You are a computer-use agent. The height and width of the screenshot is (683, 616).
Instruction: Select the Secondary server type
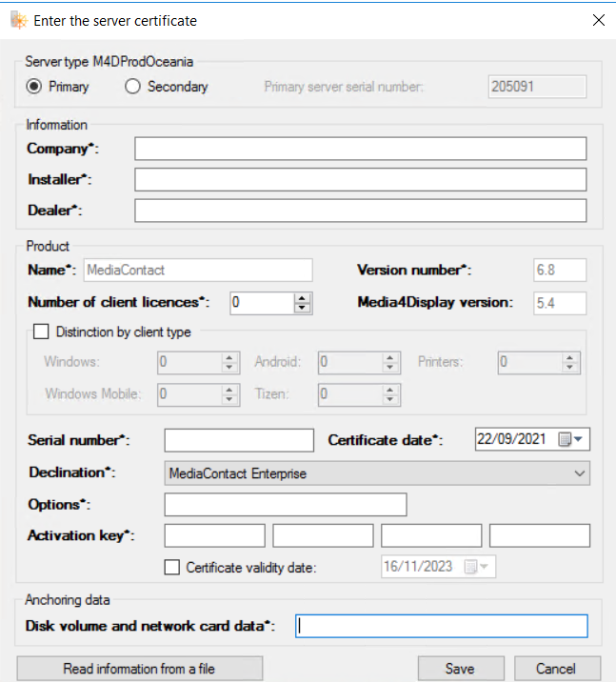pyautogui.click(x=133, y=87)
